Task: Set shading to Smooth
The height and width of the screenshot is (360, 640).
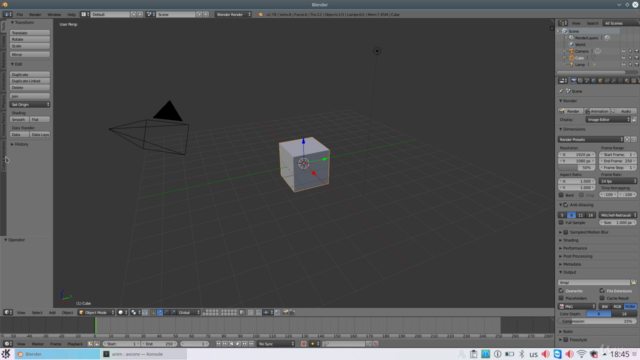Action: [19, 119]
